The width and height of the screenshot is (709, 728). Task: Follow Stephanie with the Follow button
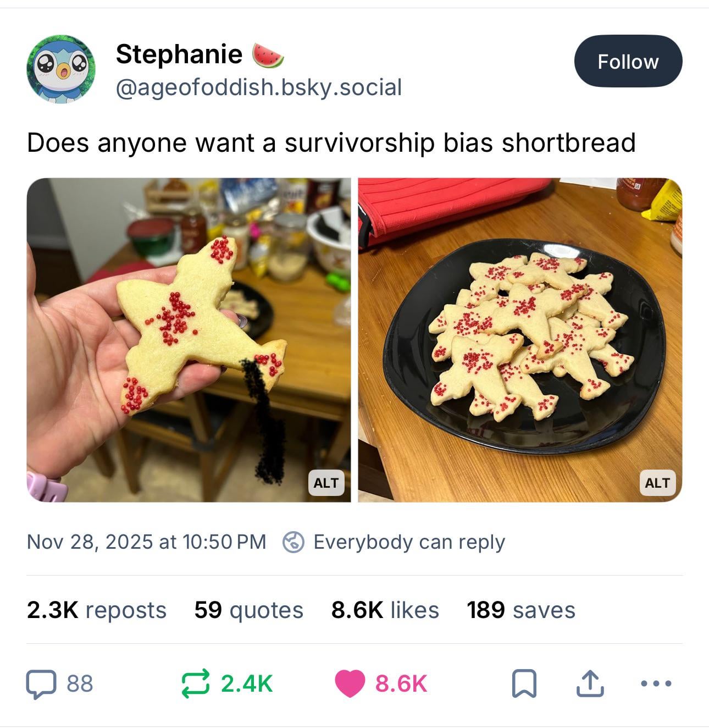point(628,61)
